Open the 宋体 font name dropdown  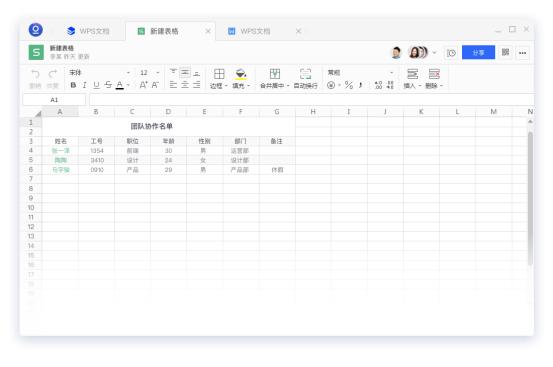(x=99, y=73)
